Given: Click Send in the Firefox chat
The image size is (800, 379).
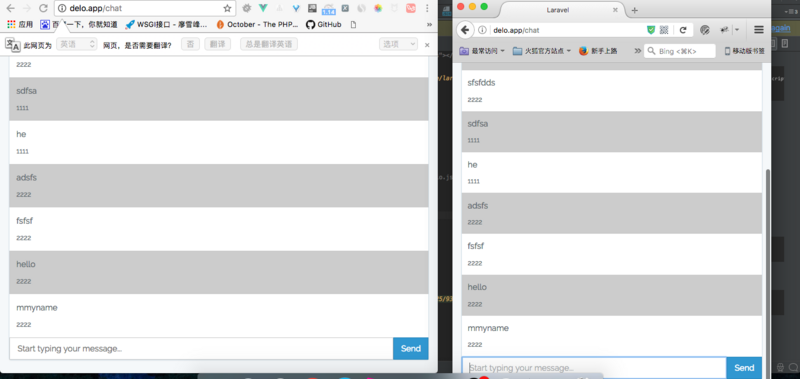Looking at the screenshot, I should [x=744, y=368].
